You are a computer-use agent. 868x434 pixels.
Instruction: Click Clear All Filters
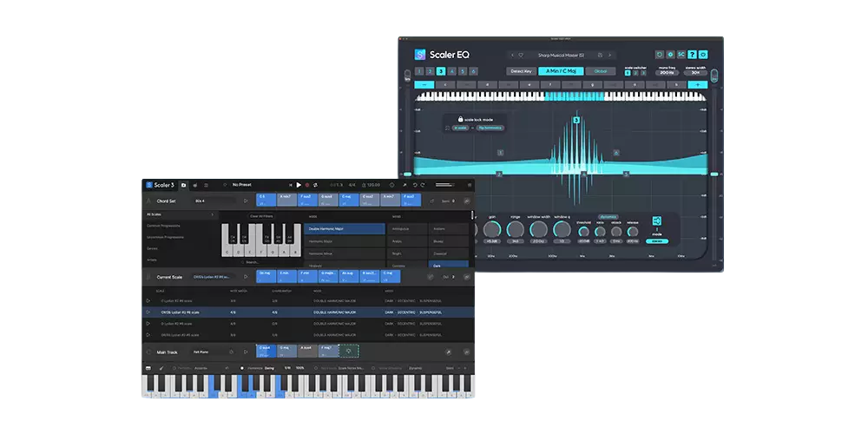pos(262,216)
